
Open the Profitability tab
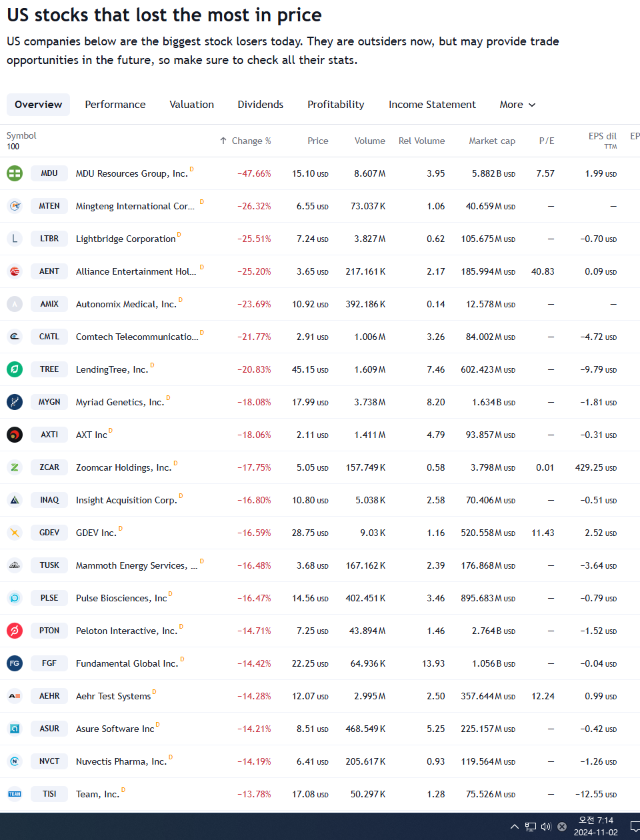(336, 105)
